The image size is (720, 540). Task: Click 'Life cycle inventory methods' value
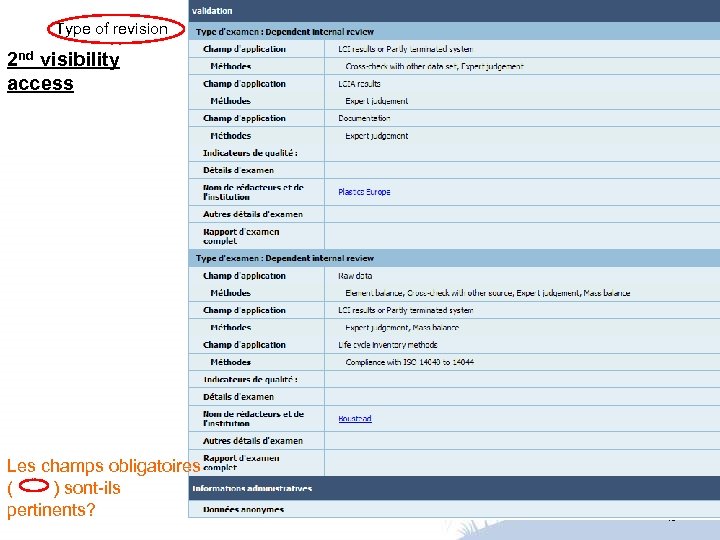pos(388,344)
